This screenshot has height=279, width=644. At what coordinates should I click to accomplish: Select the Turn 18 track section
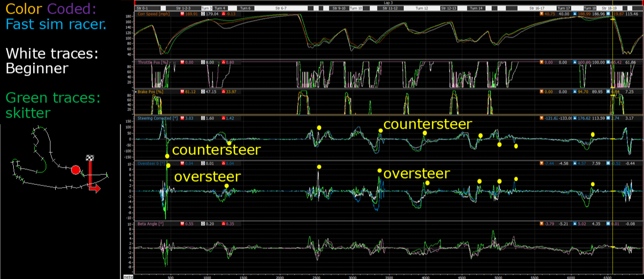pyautogui.click(x=590, y=9)
